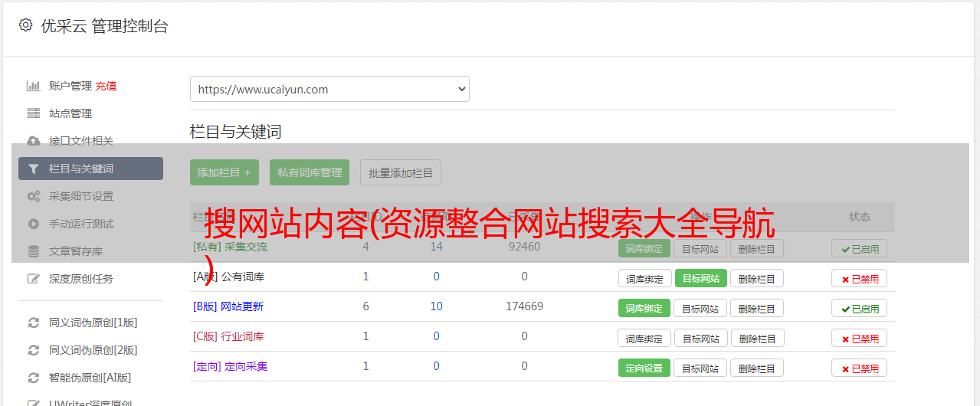Toggle 已启用 status of the 采集交流 row

[x=860, y=248]
